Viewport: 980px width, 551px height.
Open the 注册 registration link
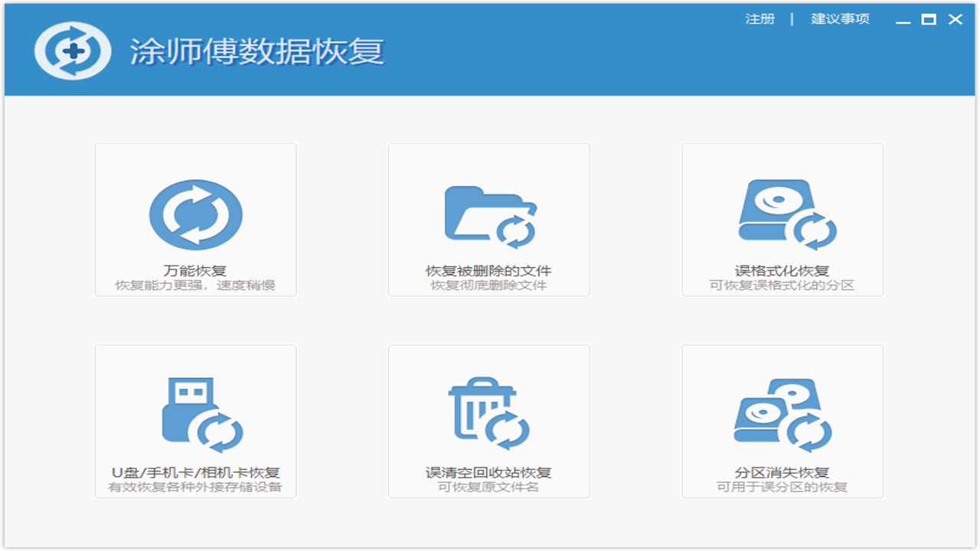coord(759,19)
